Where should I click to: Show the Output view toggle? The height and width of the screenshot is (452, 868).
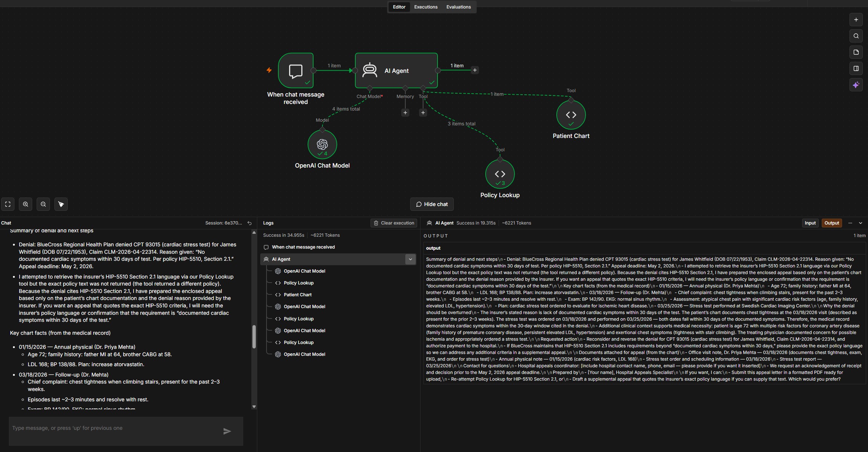click(831, 223)
